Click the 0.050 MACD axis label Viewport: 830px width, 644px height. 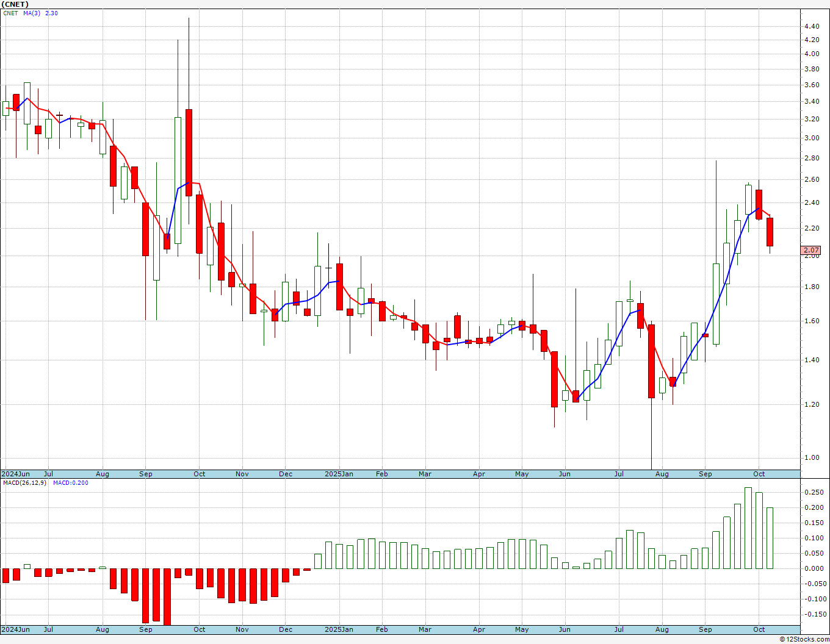click(814, 553)
